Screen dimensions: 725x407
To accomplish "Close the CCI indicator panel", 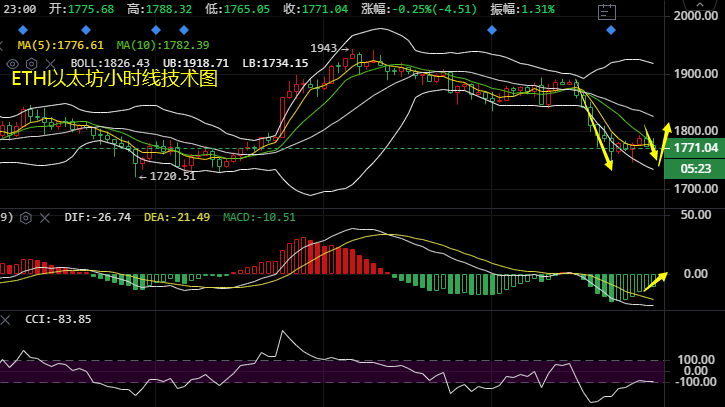I will click(x=6, y=319).
